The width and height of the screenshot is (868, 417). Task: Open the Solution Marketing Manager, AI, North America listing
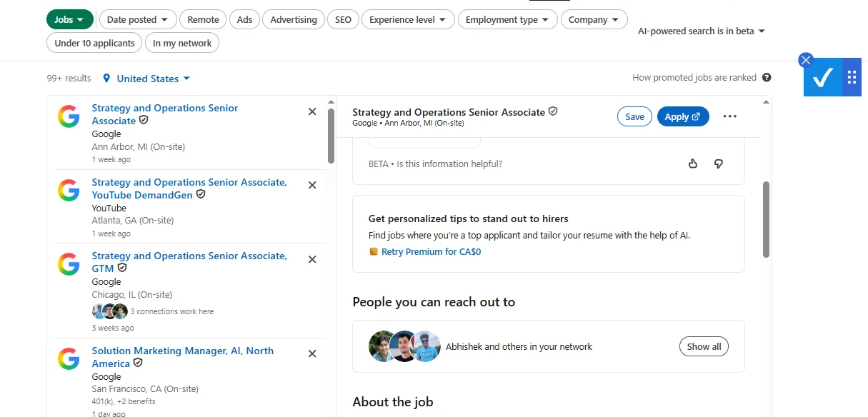coord(183,357)
